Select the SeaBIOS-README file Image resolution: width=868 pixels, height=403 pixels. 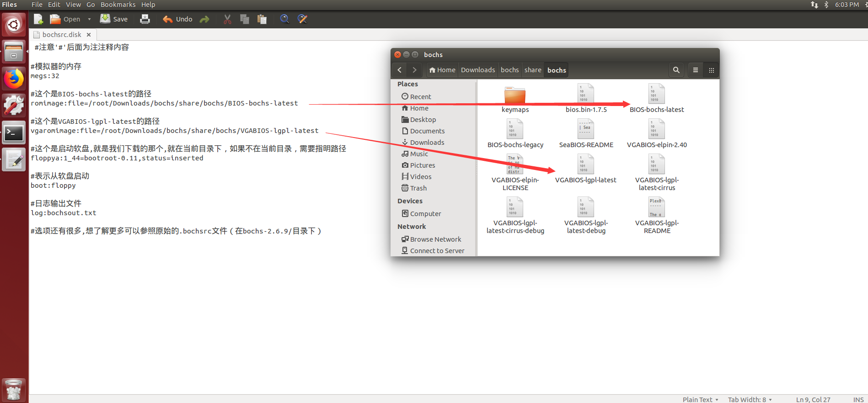click(x=586, y=134)
